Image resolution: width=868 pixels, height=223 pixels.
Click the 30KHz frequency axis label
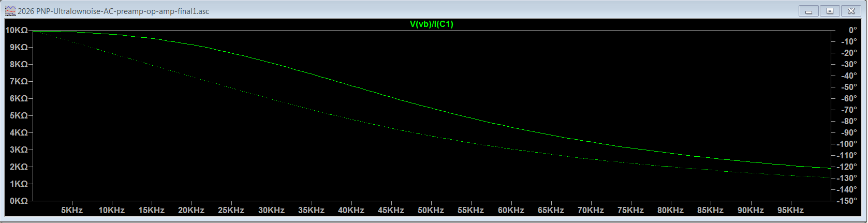272,211
